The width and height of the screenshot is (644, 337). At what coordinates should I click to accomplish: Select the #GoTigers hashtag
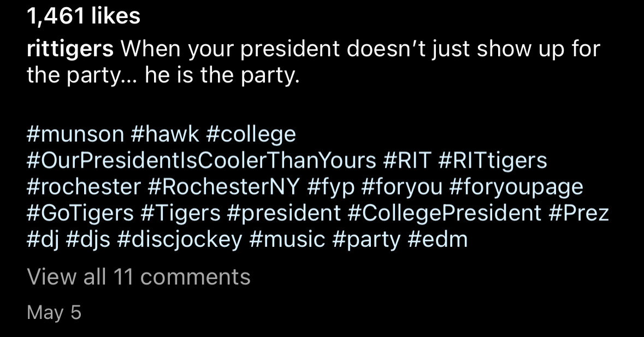click(80, 213)
